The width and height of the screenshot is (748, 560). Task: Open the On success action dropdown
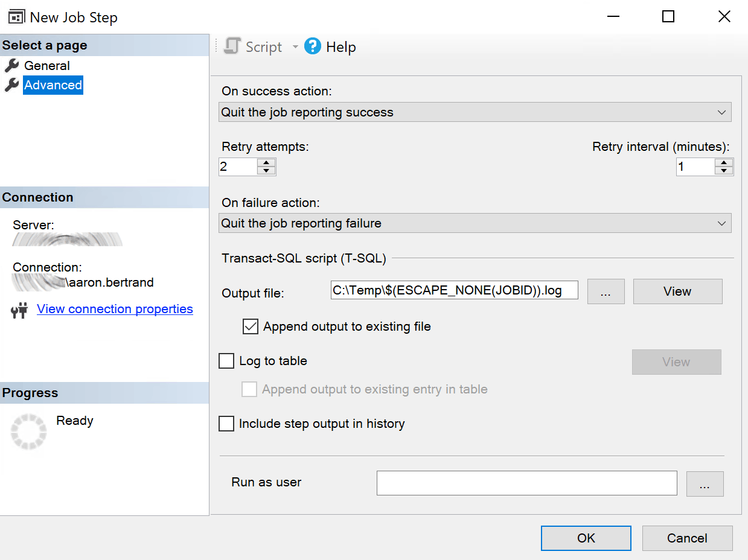point(475,112)
